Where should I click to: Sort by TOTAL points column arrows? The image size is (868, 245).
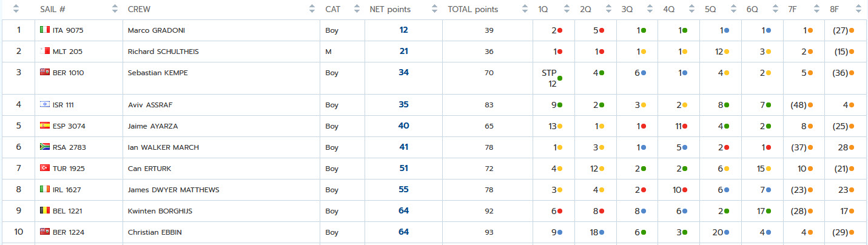[525, 9]
